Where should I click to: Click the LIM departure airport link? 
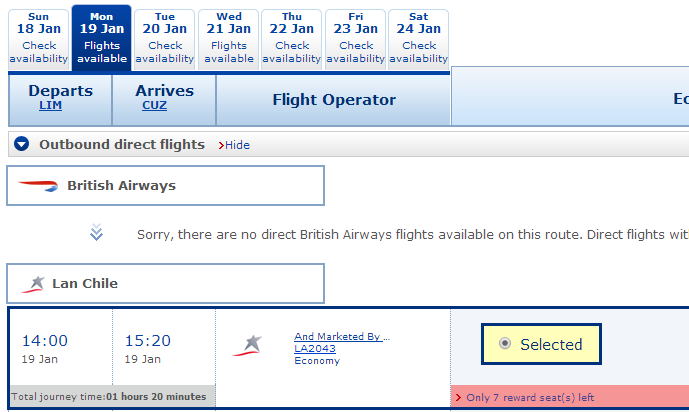(50, 105)
